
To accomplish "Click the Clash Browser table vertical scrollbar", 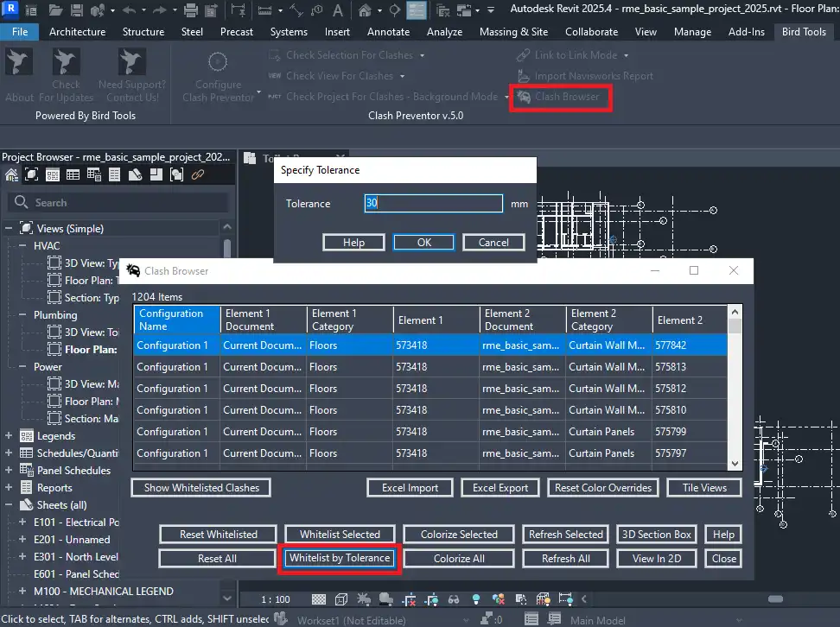I will [735, 389].
